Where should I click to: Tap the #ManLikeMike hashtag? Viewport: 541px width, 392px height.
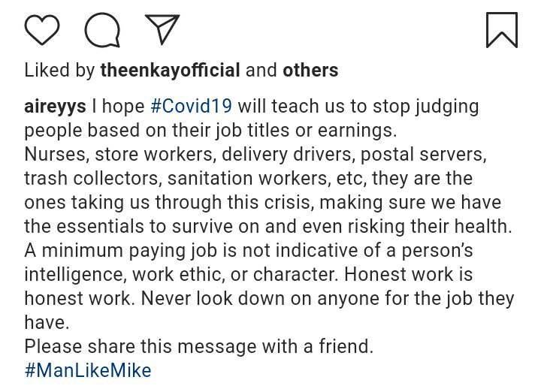(88, 370)
